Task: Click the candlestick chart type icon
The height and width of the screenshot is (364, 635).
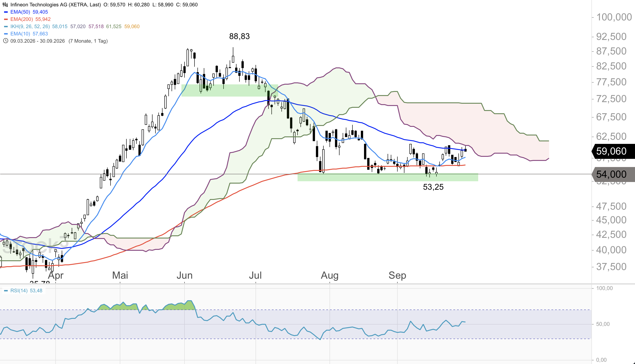Action: tap(5, 5)
